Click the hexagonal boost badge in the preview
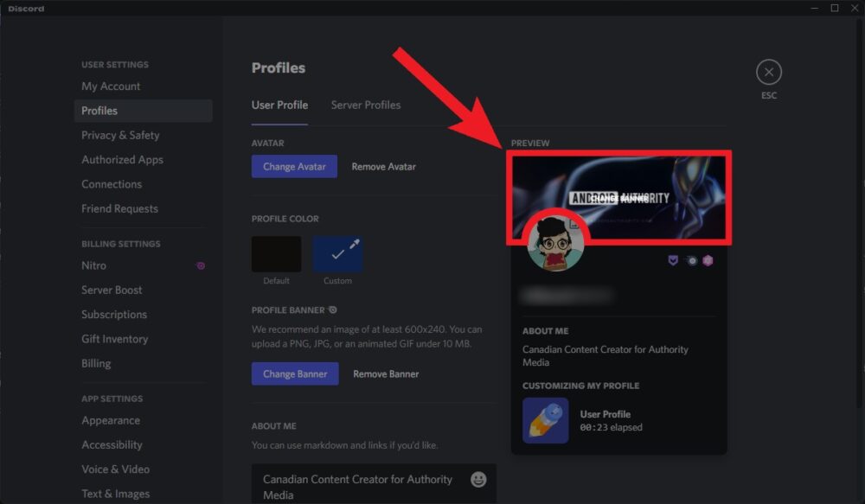This screenshot has height=504, width=865. click(708, 260)
